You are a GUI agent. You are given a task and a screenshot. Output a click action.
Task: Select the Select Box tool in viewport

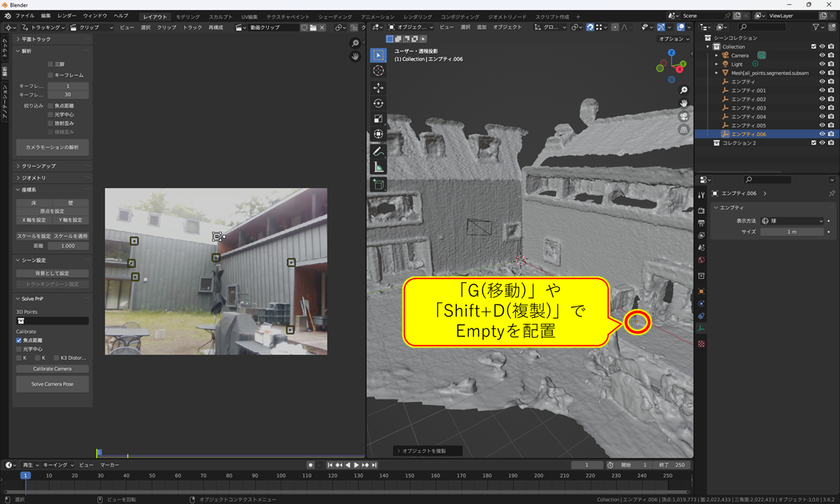pos(378,55)
